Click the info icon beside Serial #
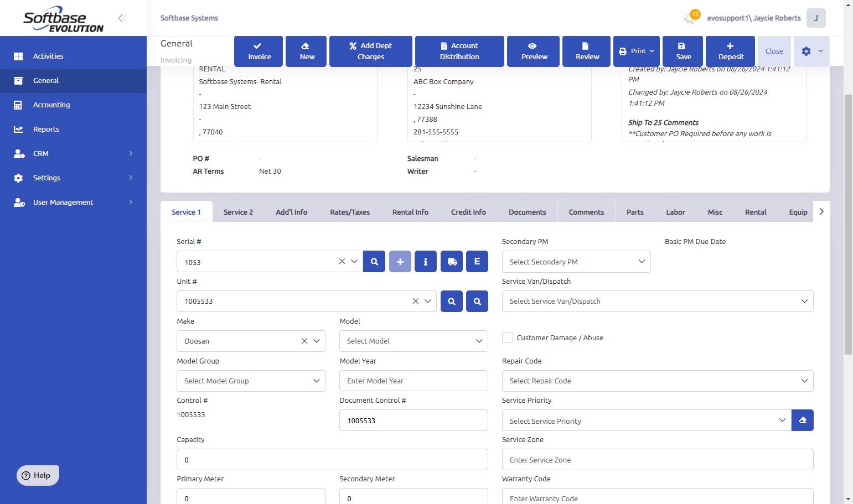This screenshot has width=853, height=504. pyautogui.click(x=426, y=262)
